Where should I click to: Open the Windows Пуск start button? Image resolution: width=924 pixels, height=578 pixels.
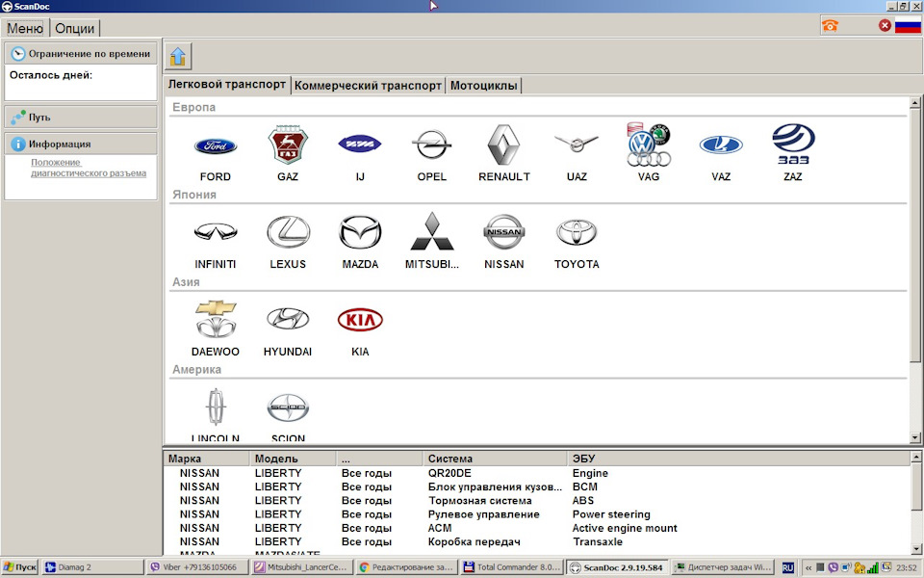point(19,567)
